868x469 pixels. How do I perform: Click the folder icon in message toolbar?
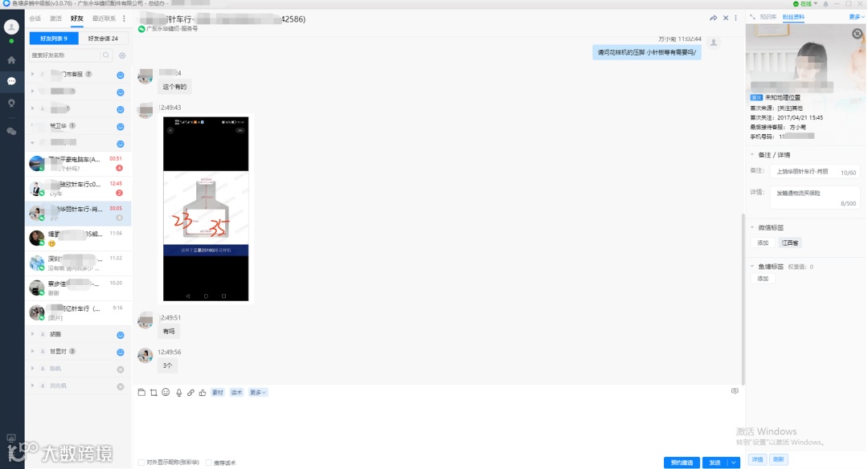click(141, 392)
